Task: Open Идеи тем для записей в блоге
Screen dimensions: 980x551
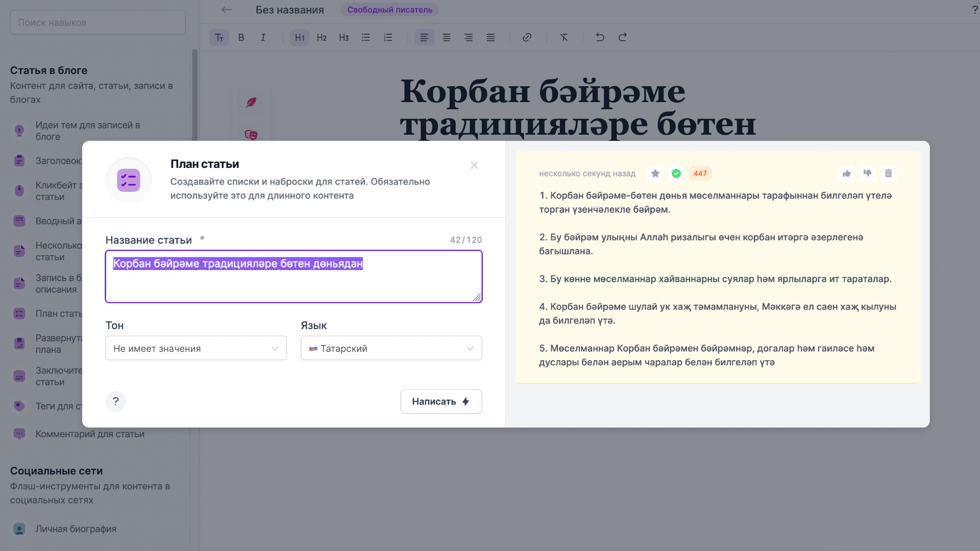Action: [88, 131]
